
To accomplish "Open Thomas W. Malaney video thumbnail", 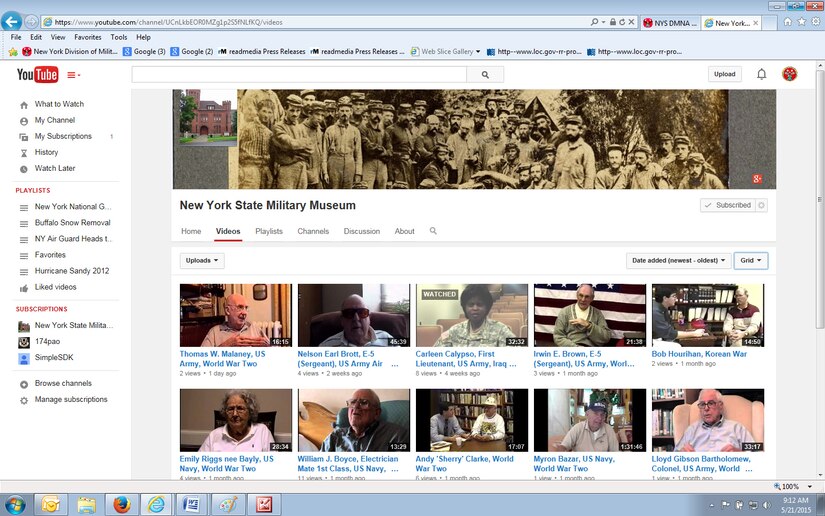I will [236, 315].
